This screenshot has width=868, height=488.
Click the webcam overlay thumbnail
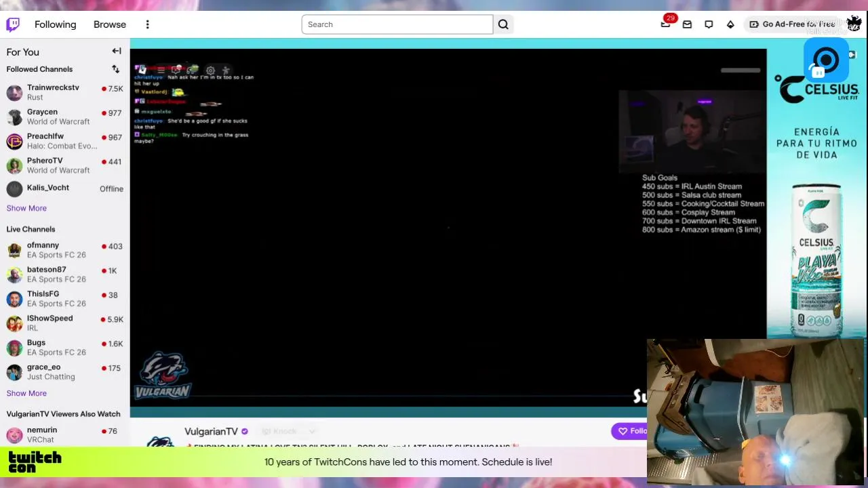point(757,411)
